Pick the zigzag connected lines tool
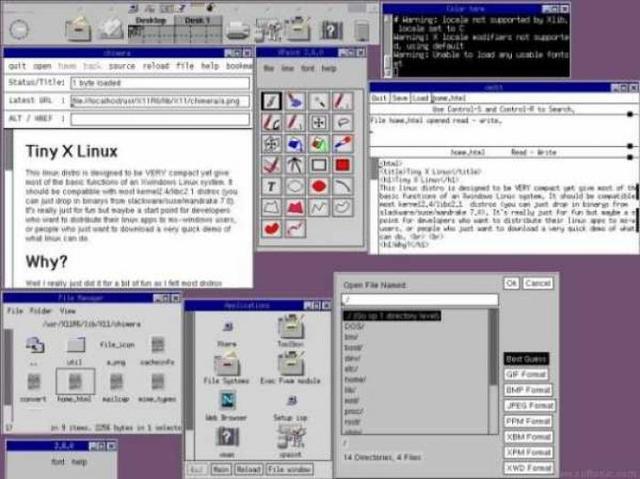 318,208
